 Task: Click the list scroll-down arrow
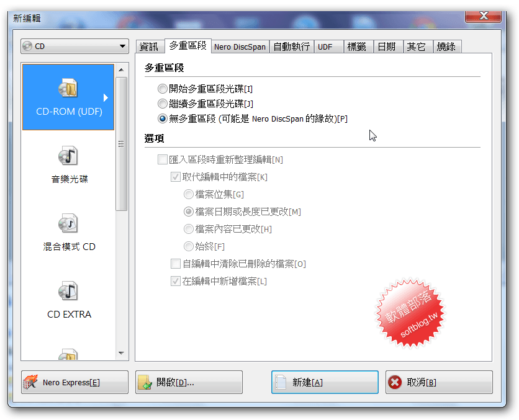(122, 353)
